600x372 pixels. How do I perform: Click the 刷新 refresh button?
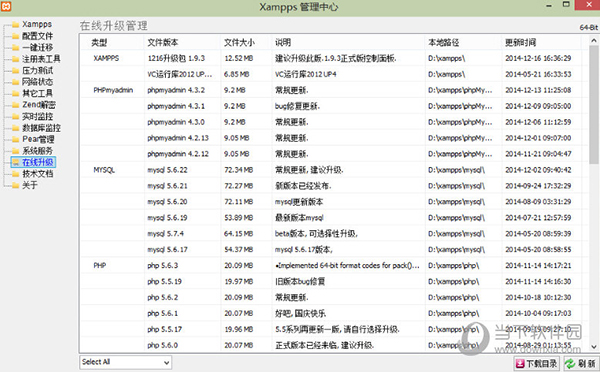tap(581, 363)
